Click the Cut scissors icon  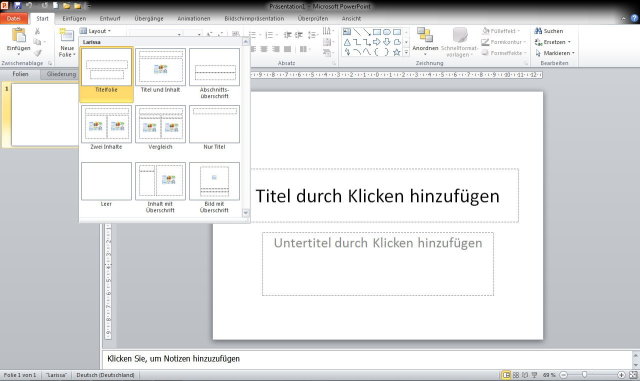tap(37, 31)
